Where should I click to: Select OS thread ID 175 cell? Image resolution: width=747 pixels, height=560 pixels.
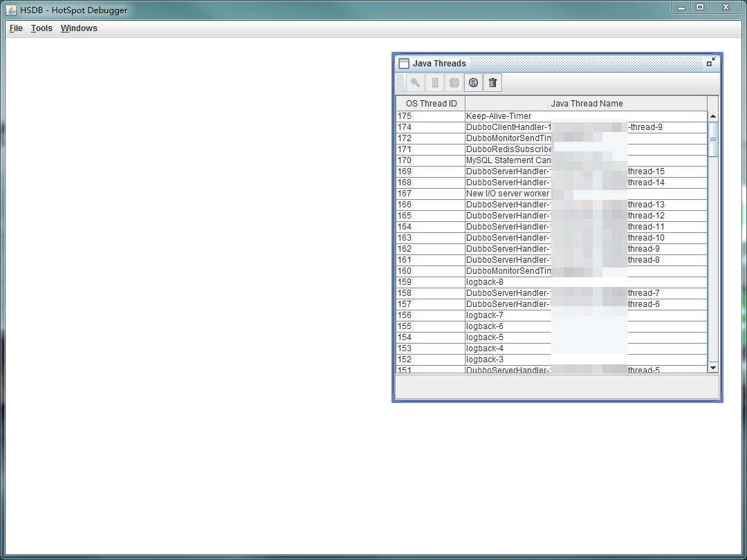coord(431,116)
